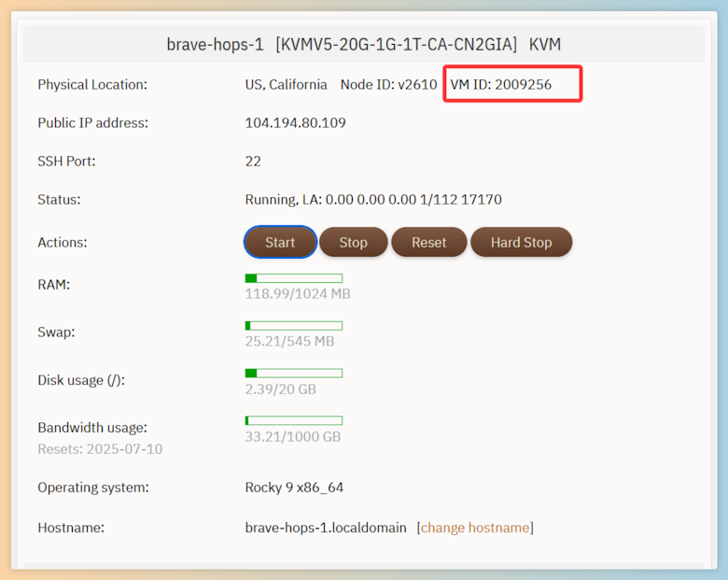Click the Start action button
Screen dimensions: 728x580
pyautogui.click(x=280, y=242)
